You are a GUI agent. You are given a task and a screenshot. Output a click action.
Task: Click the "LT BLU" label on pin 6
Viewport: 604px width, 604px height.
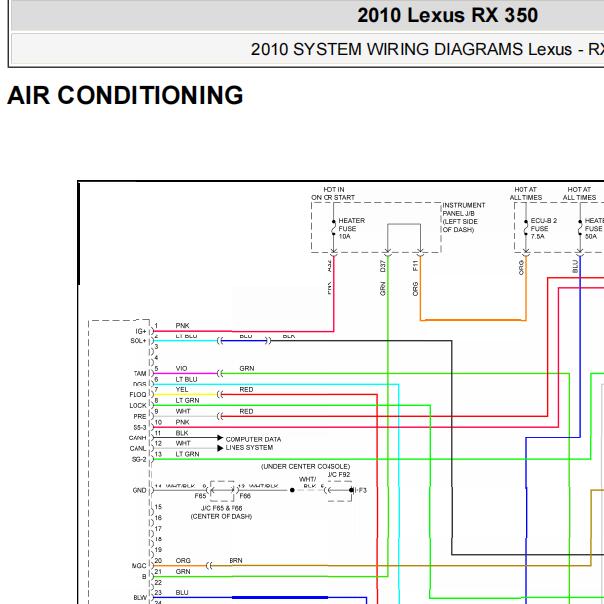pos(186,380)
